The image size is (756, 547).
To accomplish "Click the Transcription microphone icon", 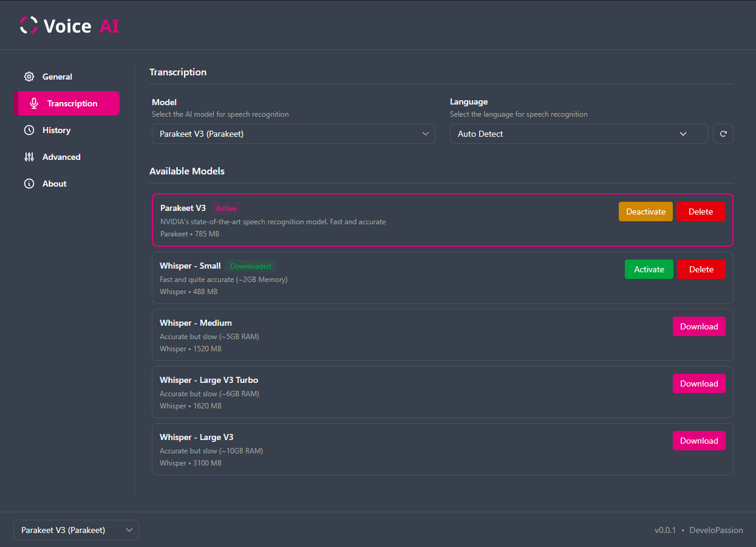I will pyautogui.click(x=34, y=103).
